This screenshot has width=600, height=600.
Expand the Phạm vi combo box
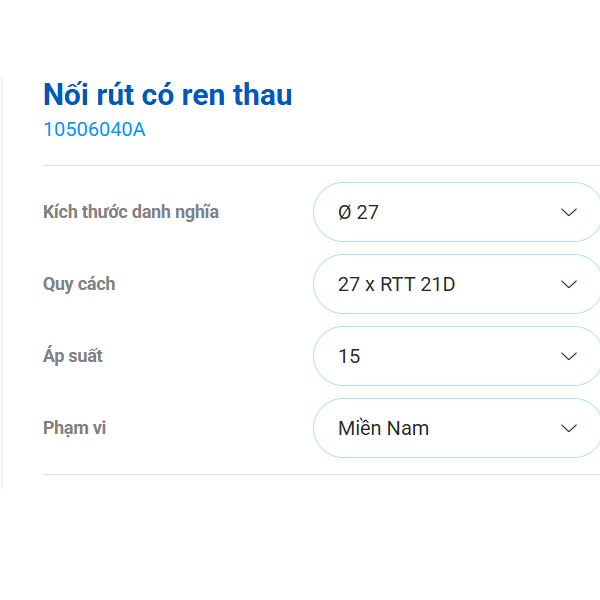click(x=457, y=428)
